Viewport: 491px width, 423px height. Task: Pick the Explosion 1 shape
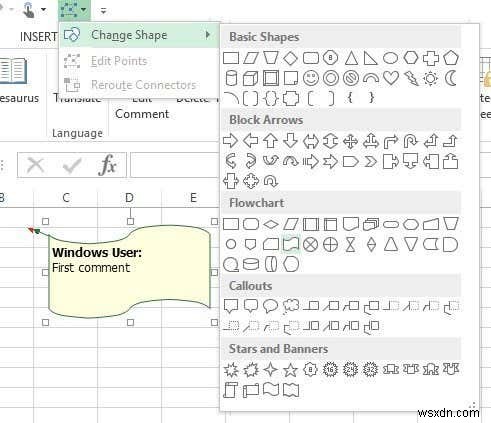pyautogui.click(x=231, y=369)
